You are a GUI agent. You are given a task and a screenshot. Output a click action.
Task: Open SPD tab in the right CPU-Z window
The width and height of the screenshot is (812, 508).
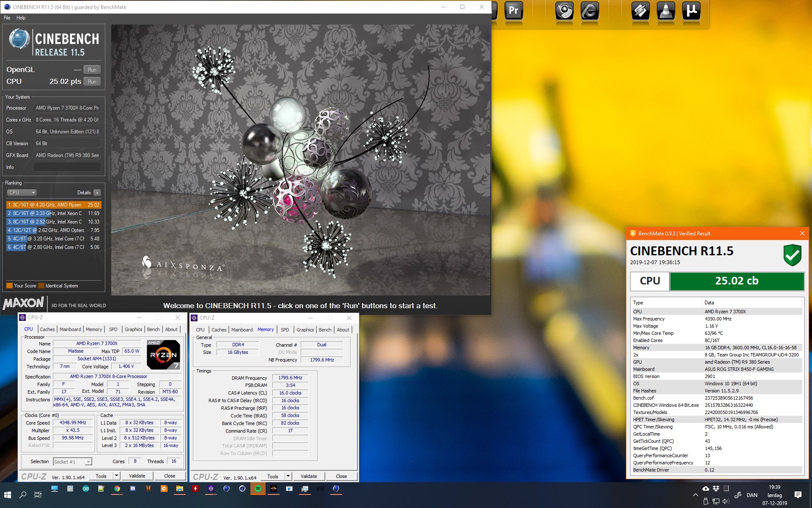tap(285, 330)
